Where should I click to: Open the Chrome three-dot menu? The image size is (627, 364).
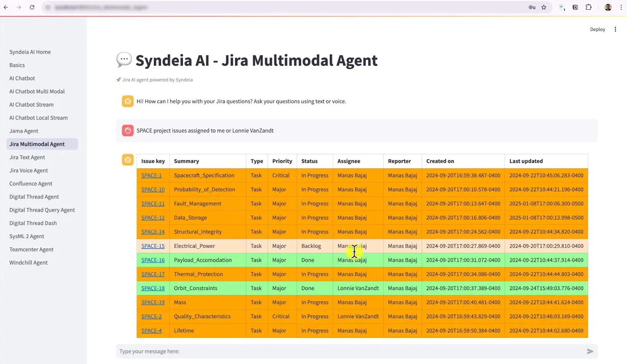click(620, 8)
